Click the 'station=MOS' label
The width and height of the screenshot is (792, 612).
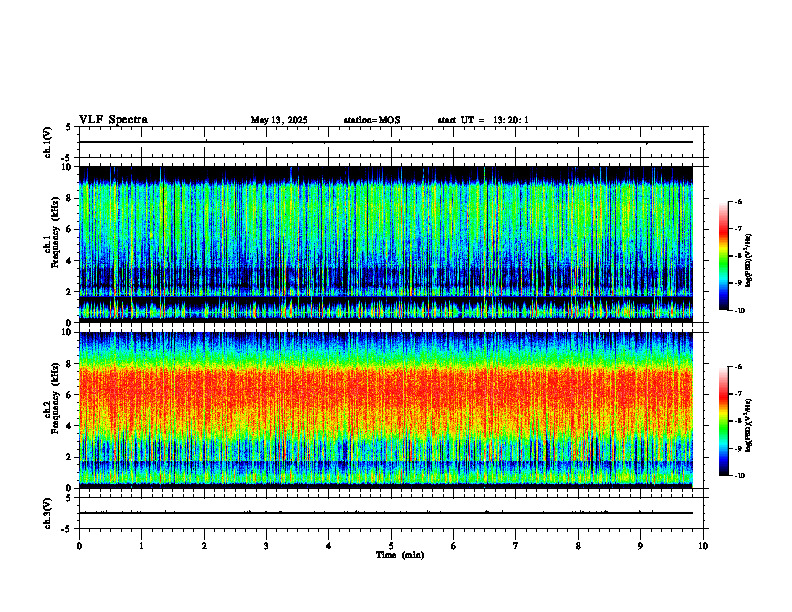pyautogui.click(x=372, y=120)
